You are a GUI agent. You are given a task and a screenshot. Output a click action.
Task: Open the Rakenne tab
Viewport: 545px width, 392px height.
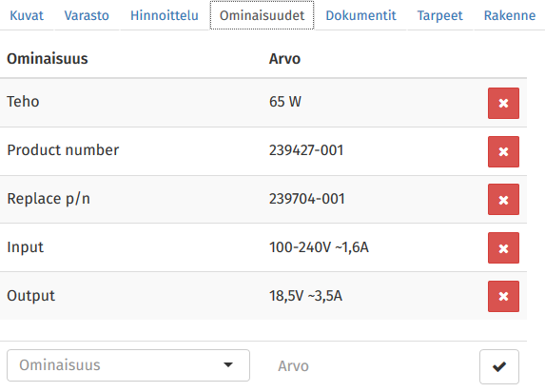tap(510, 15)
